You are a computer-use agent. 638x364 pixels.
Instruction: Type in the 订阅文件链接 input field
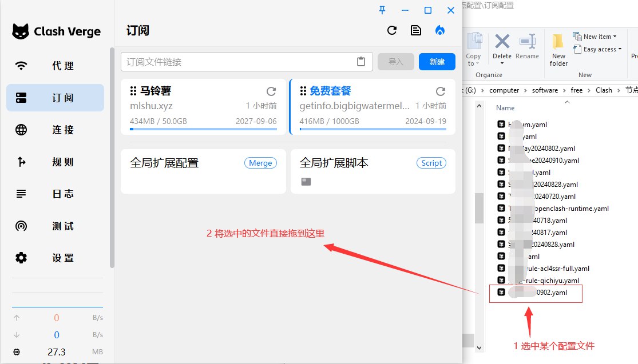tap(237, 62)
